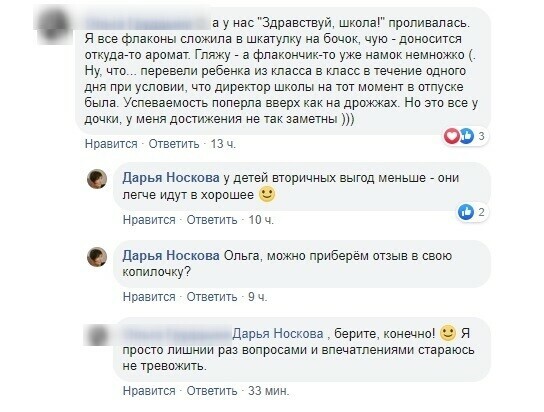Click thumbs-up icon on Дарья Носкова's first reply
This screenshot has height=412, width=544.
coord(466,212)
